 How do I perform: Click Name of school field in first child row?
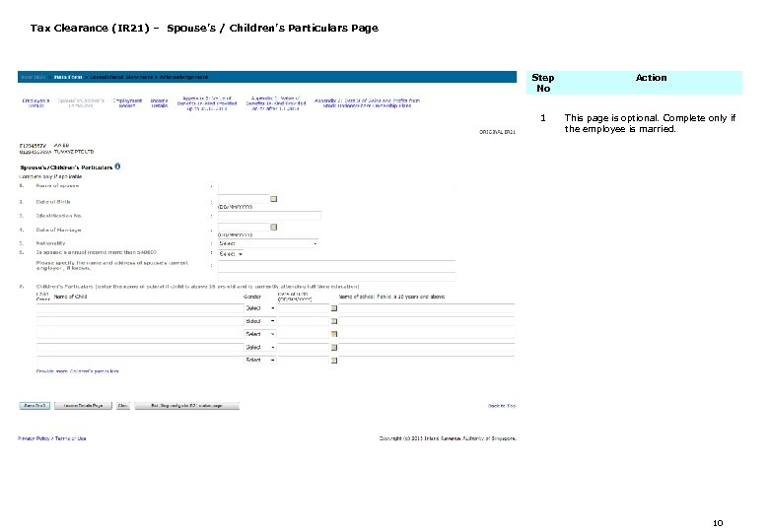coord(427,308)
